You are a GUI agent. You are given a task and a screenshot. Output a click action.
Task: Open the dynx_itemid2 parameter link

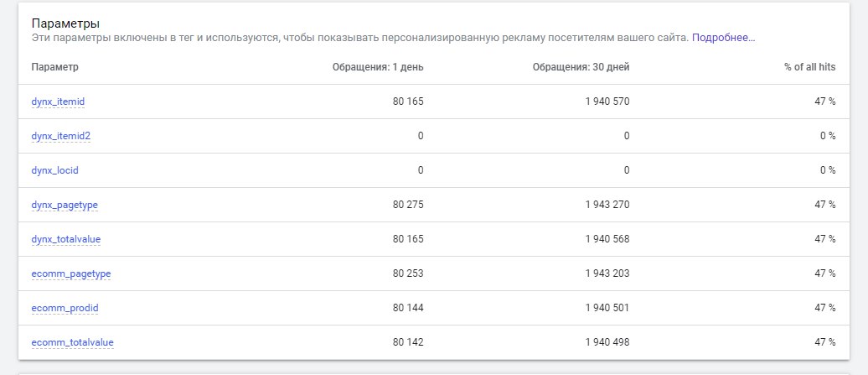61,136
